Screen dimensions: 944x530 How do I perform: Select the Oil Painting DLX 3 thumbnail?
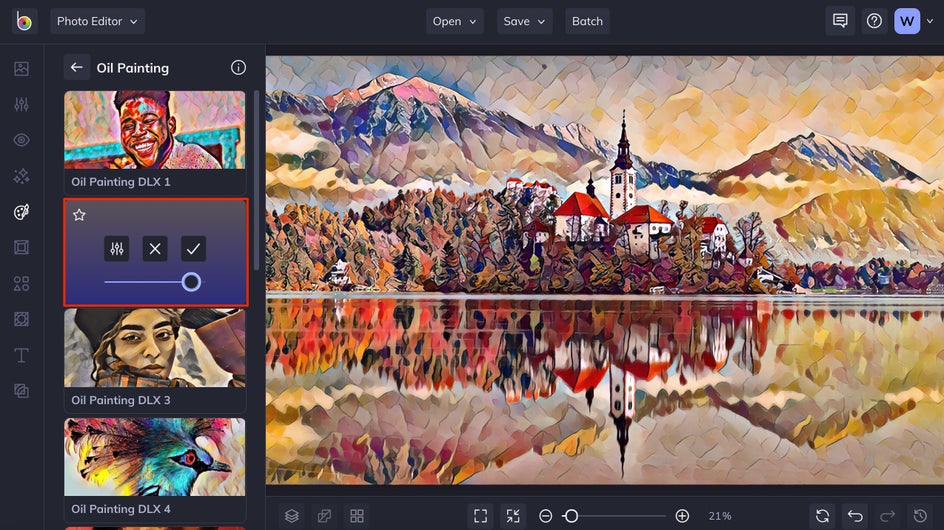pyautogui.click(x=155, y=348)
